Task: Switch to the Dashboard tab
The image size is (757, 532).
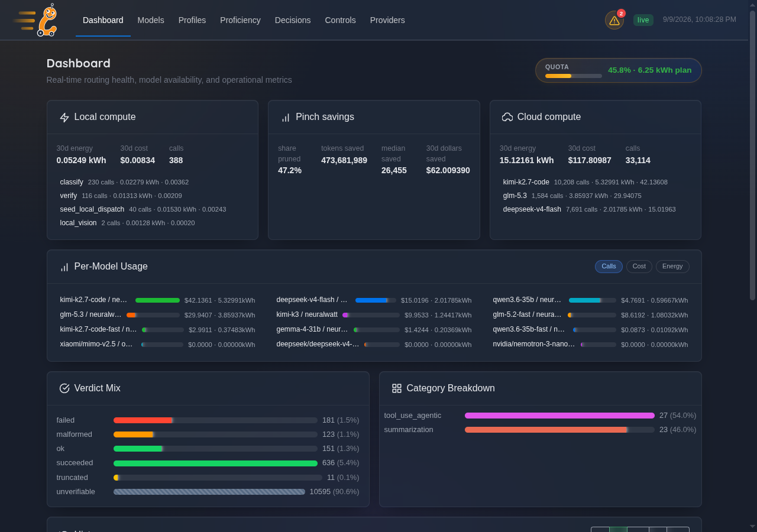Action: click(103, 20)
